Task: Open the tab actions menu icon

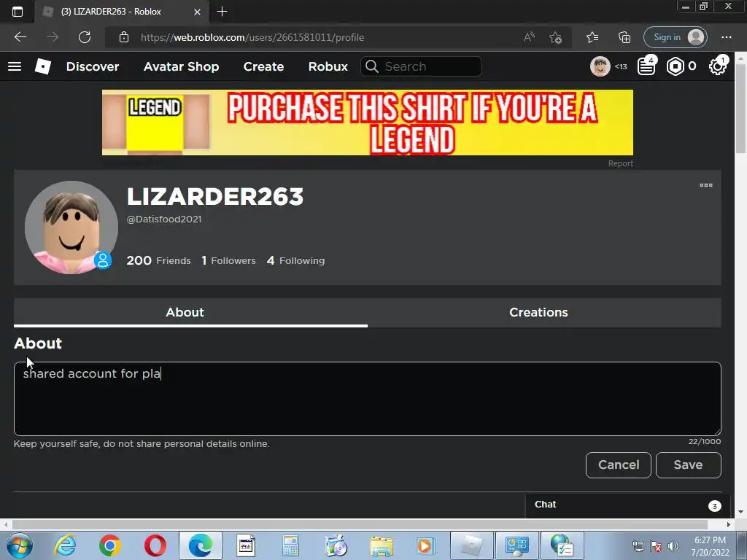Action: (18, 12)
